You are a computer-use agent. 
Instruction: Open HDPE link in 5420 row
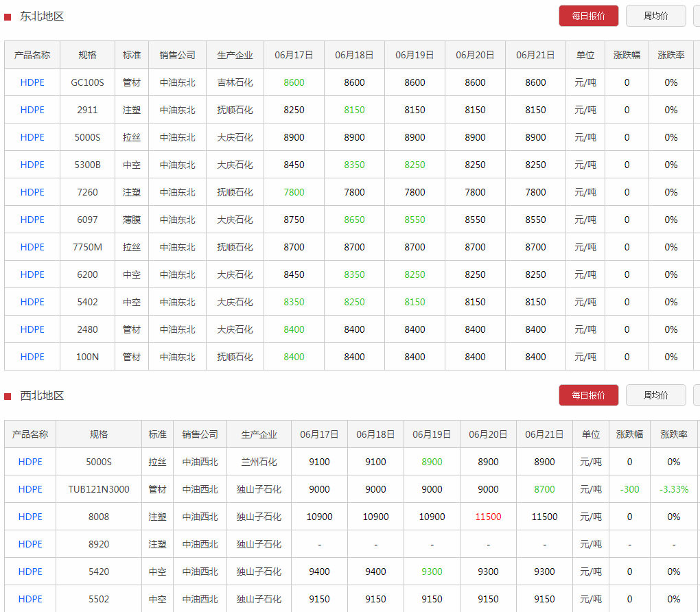click(x=30, y=572)
